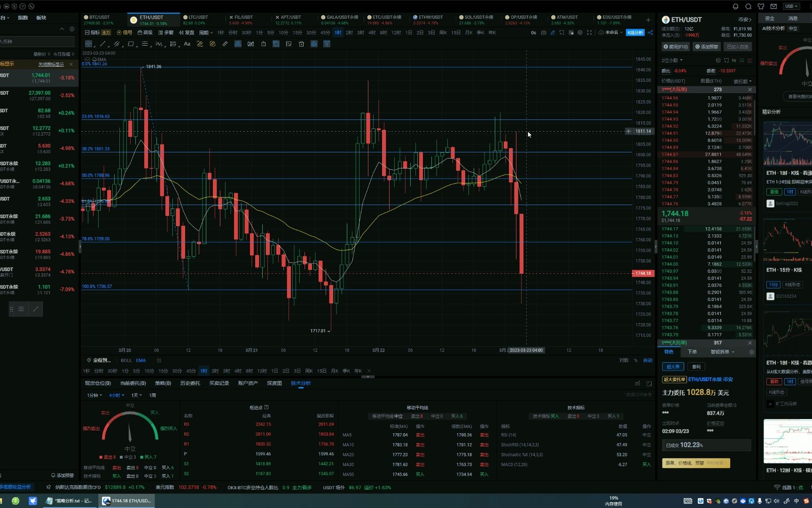The height and width of the screenshot is (508, 812).
Task: Click the fullscreen expand icon above chart
Action: tap(589, 32)
